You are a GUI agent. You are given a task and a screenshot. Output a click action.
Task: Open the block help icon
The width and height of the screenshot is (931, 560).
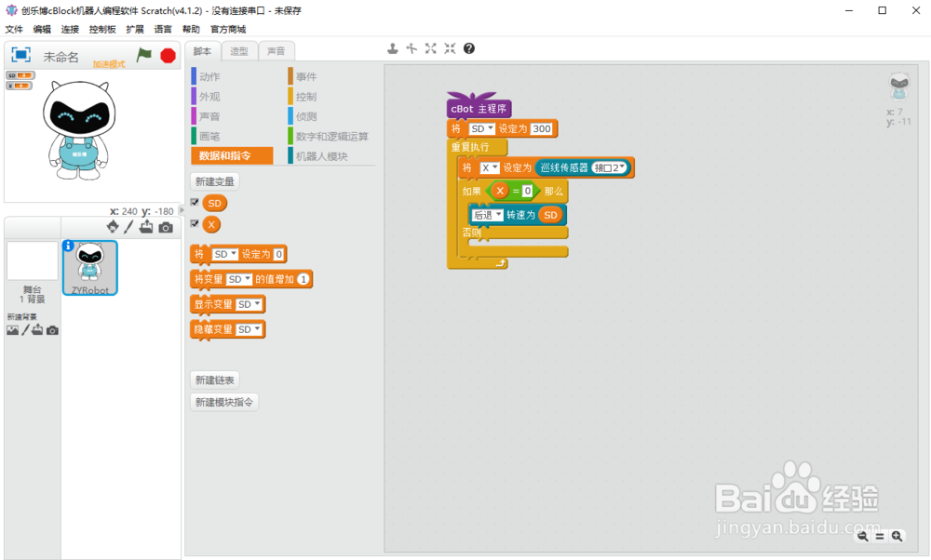point(468,47)
